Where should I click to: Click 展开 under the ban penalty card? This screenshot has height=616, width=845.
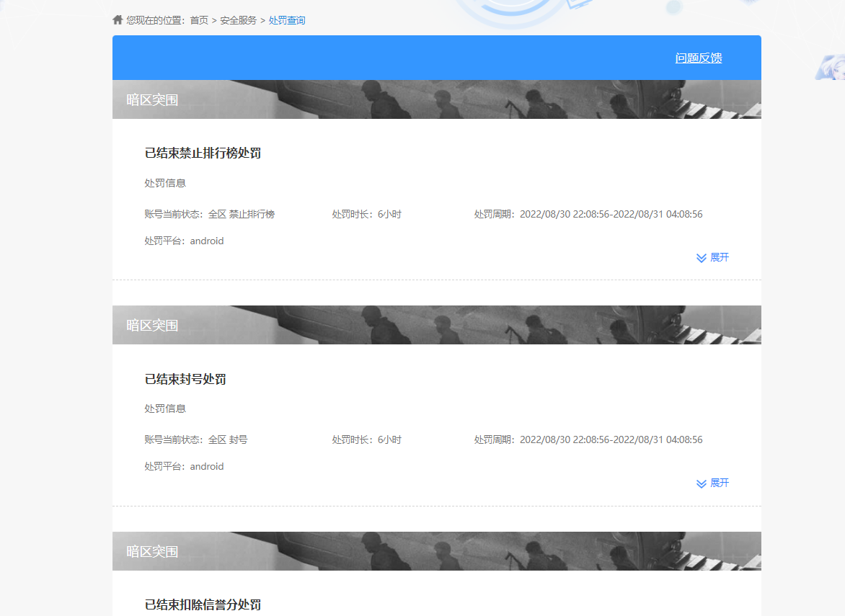tap(719, 483)
